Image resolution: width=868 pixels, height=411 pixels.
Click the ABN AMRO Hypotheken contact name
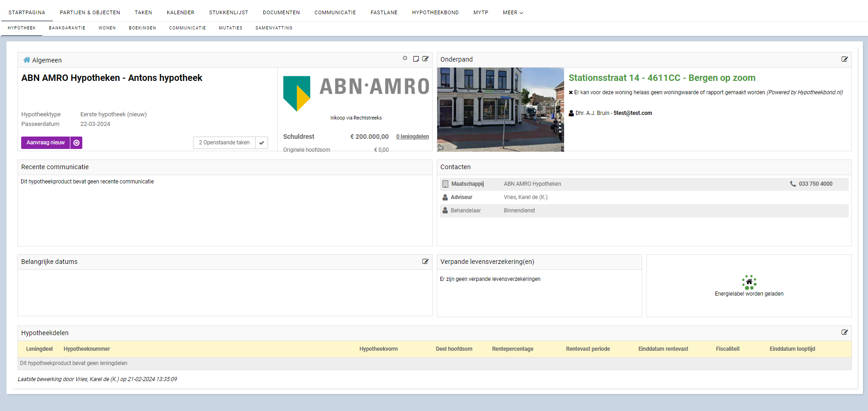pyautogui.click(x=532, y=184)
